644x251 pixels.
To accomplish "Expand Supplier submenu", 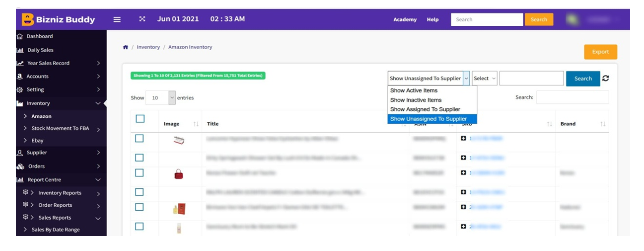I will tap(98, 153).
